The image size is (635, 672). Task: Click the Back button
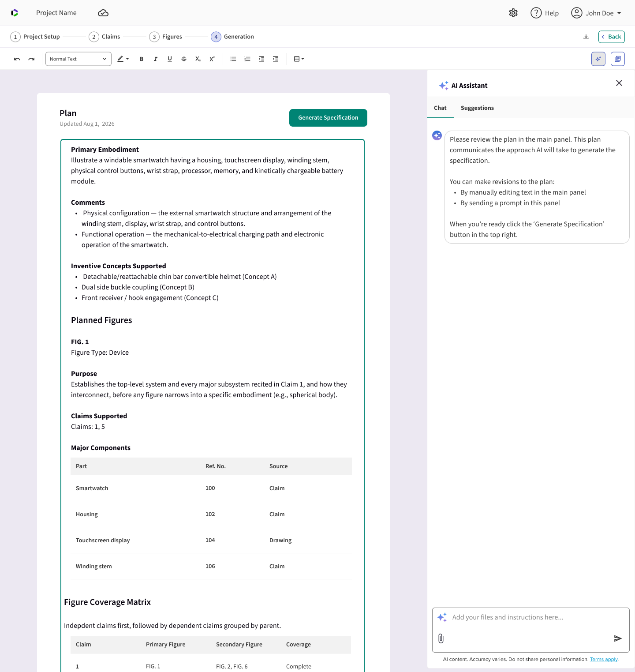click(x=612, y=37)
